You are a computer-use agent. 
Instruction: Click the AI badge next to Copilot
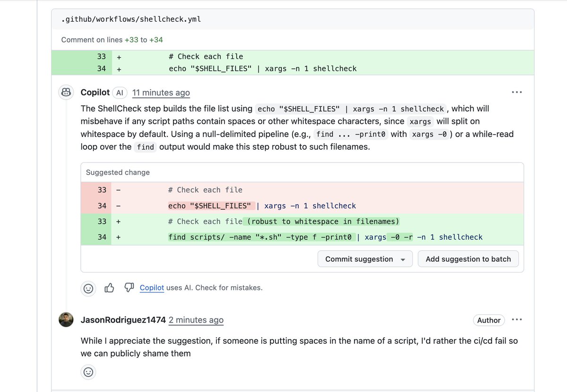120,93
